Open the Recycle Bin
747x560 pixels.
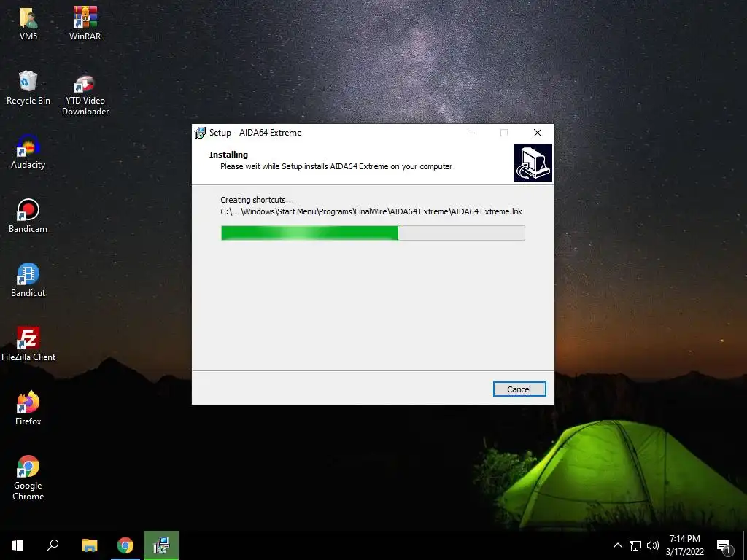[28, 87]
